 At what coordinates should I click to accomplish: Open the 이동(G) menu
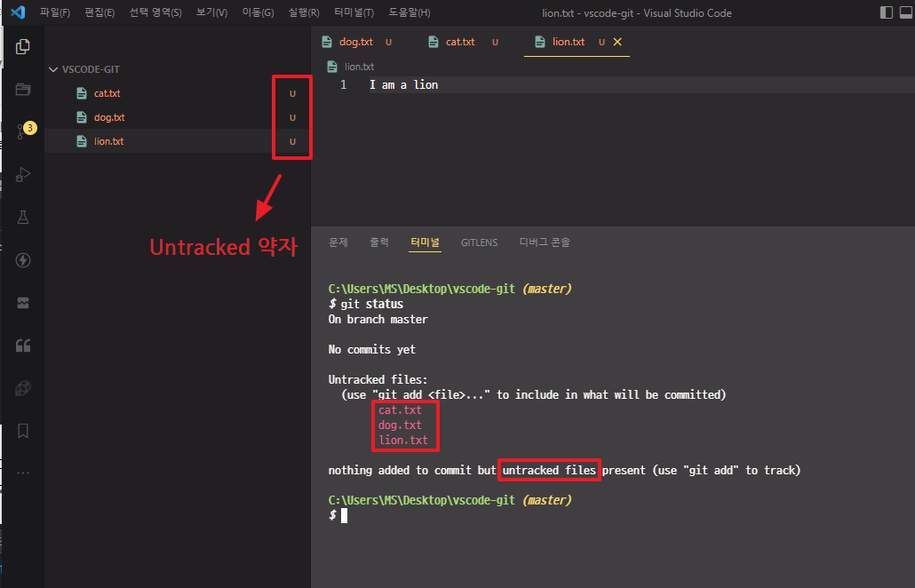tap(258, 12)
